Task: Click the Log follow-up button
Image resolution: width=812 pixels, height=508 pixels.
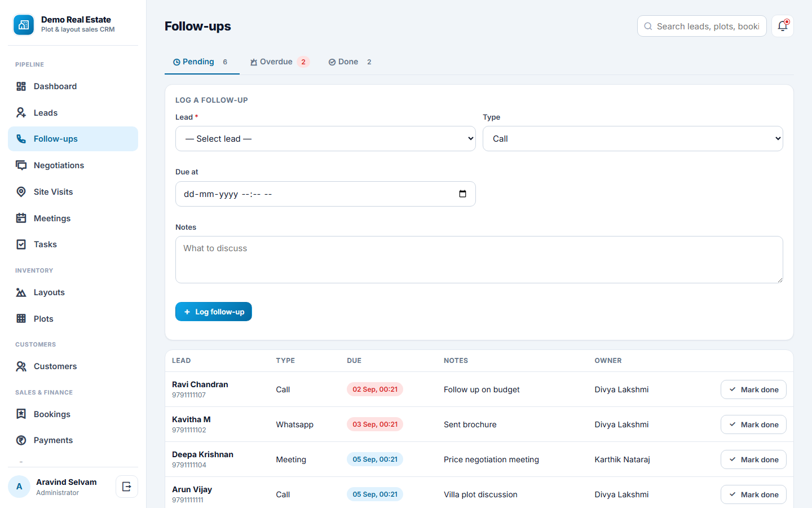Action: point(214,312)
